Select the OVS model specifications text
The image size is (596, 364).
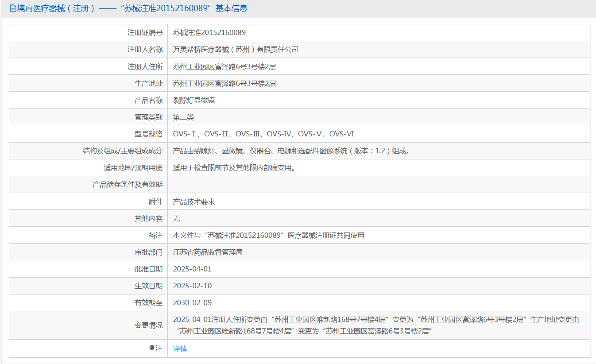263,134
